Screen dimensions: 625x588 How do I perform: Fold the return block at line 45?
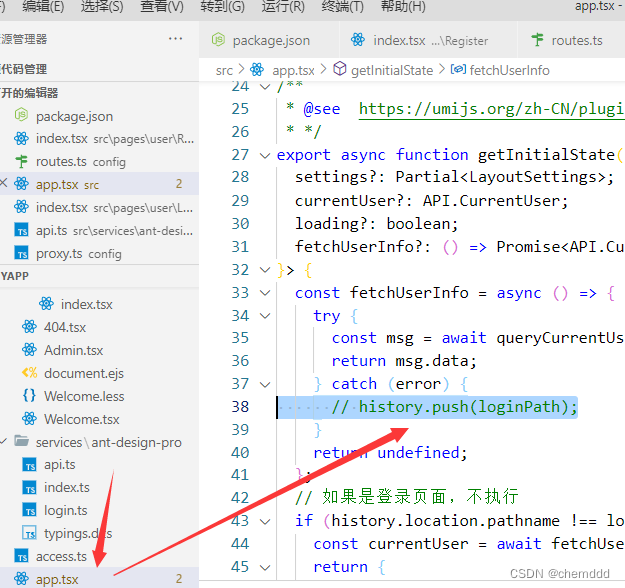pyautogui.click(x=265, y=567)
